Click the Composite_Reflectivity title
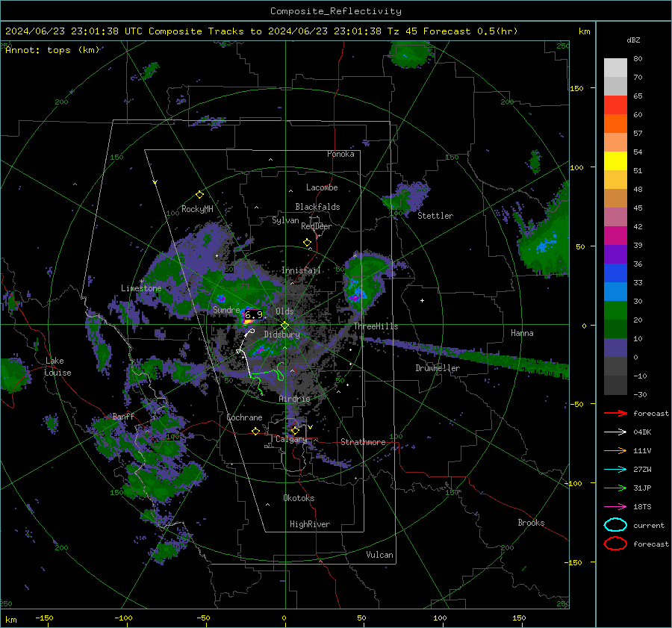 336,11
